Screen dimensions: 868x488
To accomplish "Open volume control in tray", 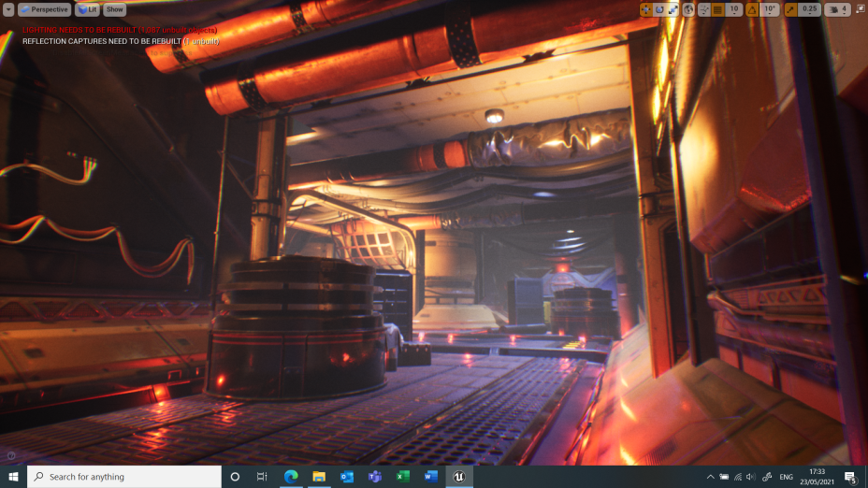I will click(x=751, y=477).
